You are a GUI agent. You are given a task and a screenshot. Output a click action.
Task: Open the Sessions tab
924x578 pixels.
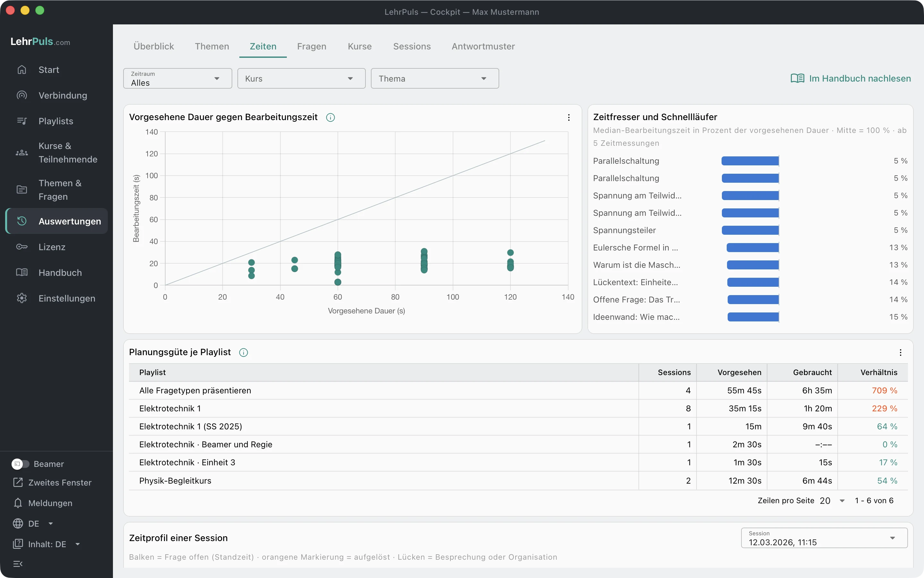pyautogui.click(x=412, y=46)
